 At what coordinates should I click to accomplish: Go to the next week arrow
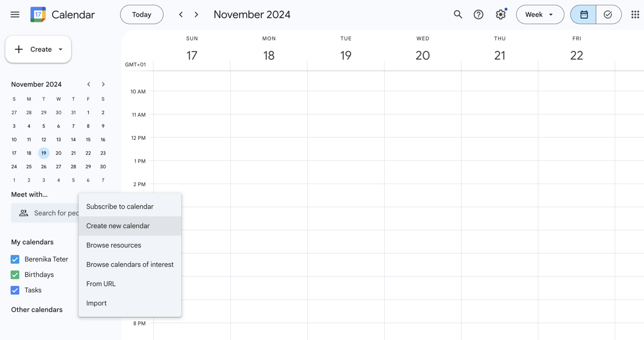pos(197,14)
